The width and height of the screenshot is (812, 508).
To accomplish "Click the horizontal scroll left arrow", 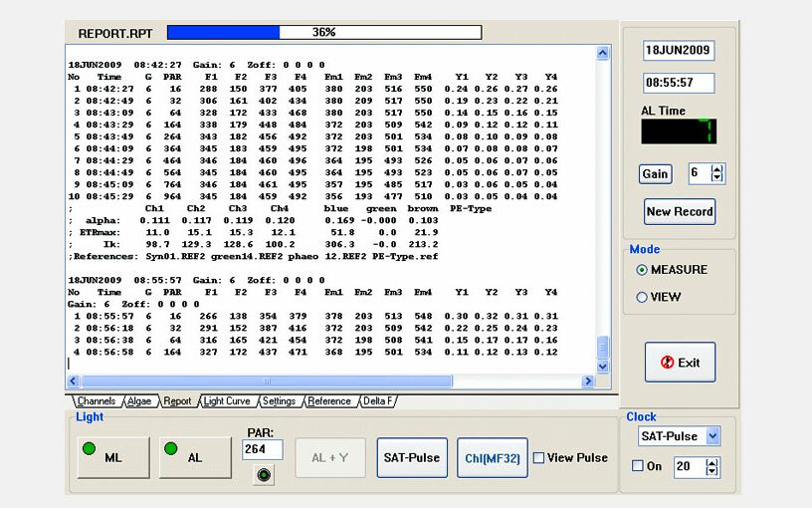I will point(73,381).
